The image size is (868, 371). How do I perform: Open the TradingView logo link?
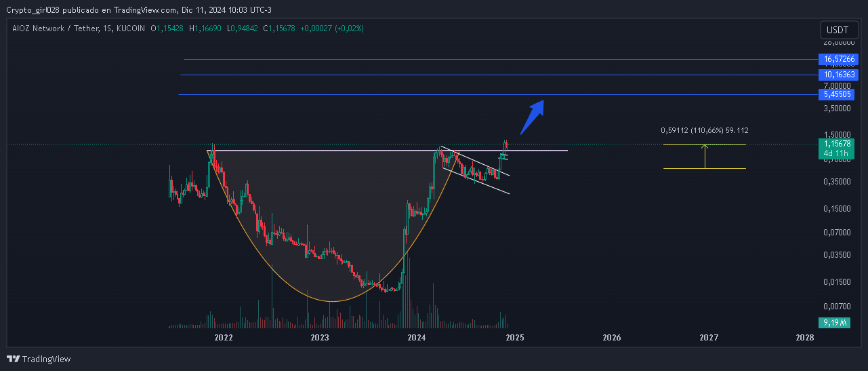pyautogui.click(x=39, y=359)
